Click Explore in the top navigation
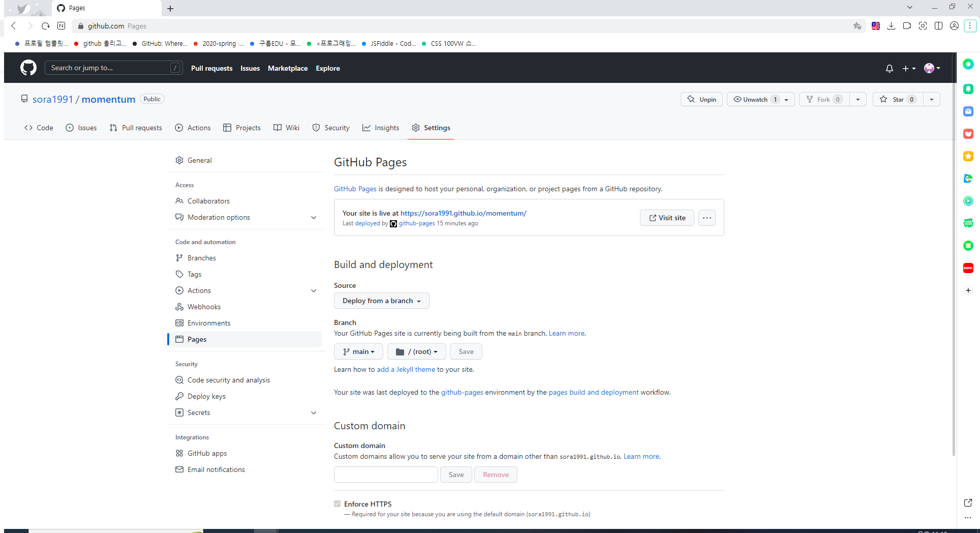The width and height of the screenshot is (980, 533). pyautogui.click(x=328, y=68)
